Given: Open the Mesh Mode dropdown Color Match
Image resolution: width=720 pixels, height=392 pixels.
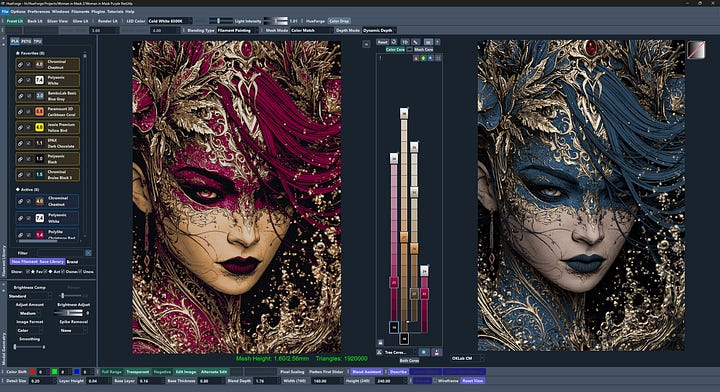Looking at the screenshot, I should [x=311, y=30].
